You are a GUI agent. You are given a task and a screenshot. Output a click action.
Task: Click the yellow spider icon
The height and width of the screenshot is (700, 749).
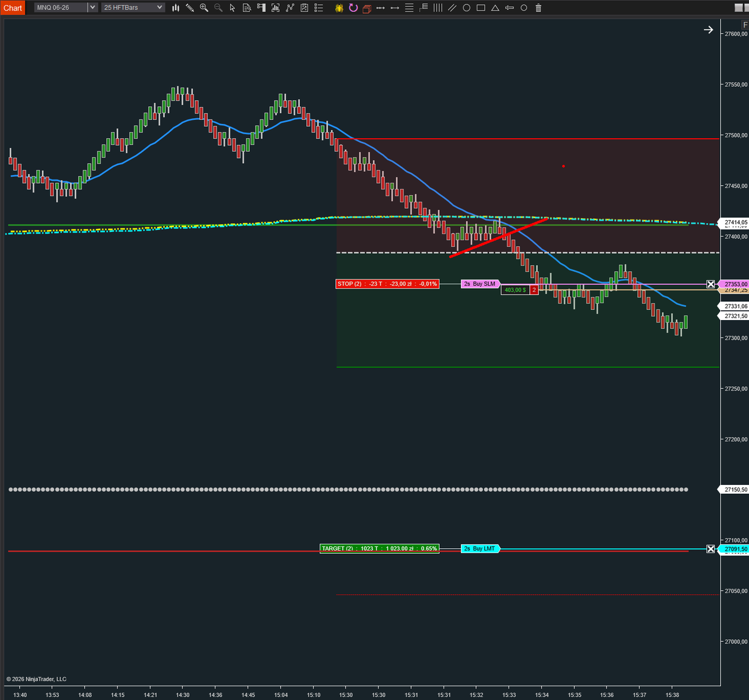point(339,7)
